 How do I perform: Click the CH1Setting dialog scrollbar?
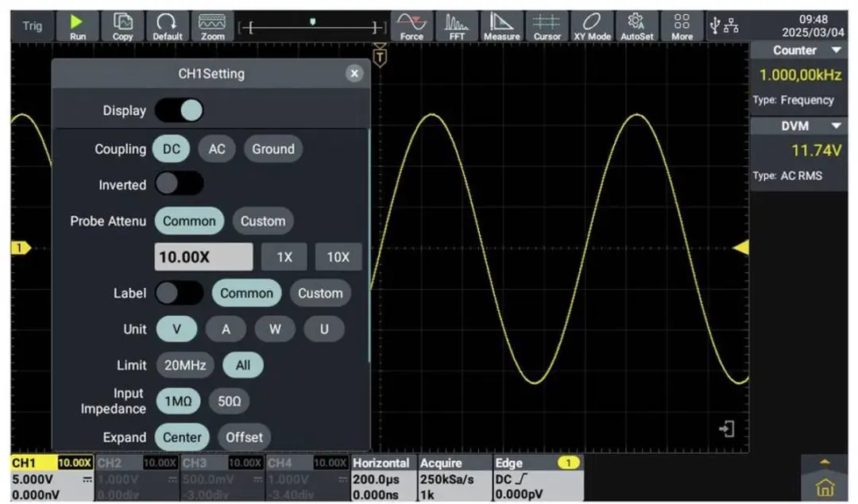(x=369, y=244)
